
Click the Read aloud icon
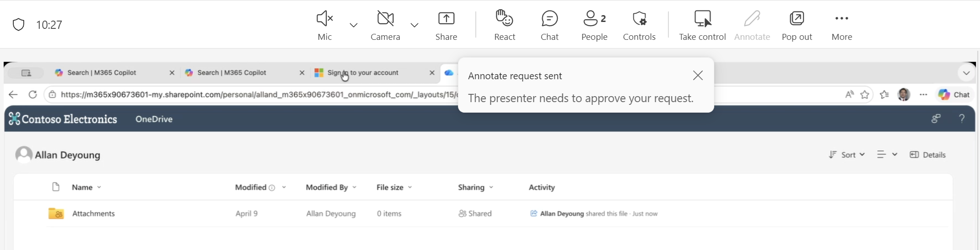[x=849, y=95]
